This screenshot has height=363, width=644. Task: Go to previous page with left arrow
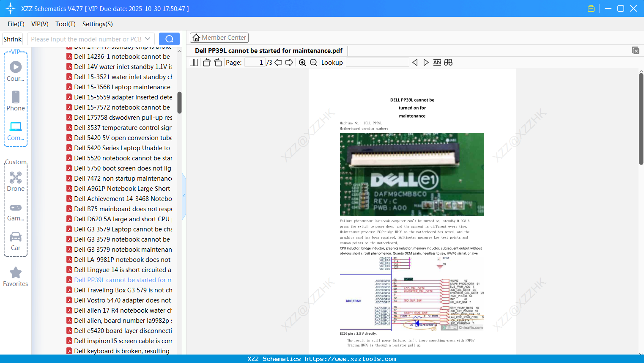pyautogui.click(x=278, y=63)
